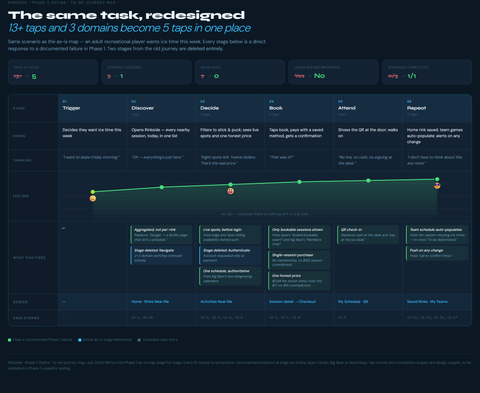
Task: Click the 'Single-session purchase' fix card
Action: point(299,260)
